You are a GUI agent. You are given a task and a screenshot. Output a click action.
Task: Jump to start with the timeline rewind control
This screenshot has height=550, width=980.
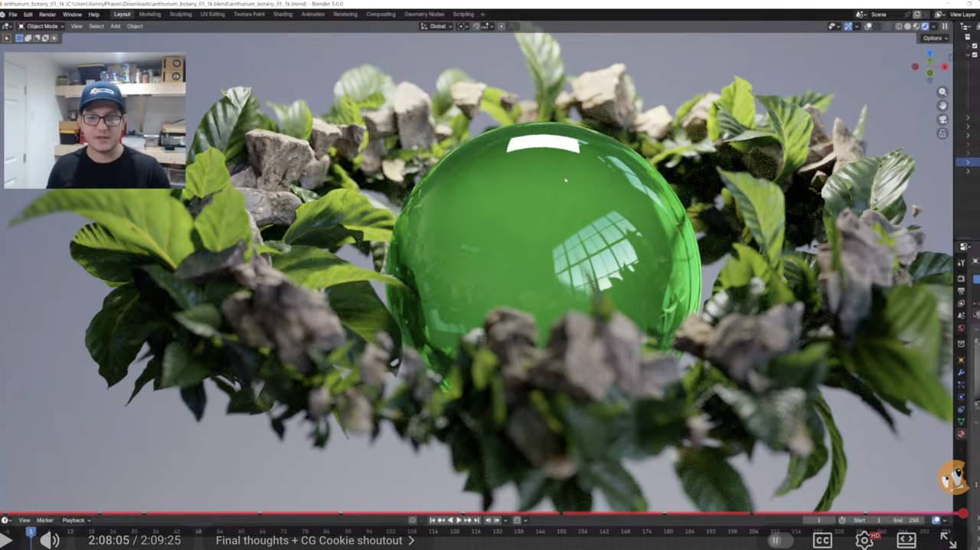433,520
